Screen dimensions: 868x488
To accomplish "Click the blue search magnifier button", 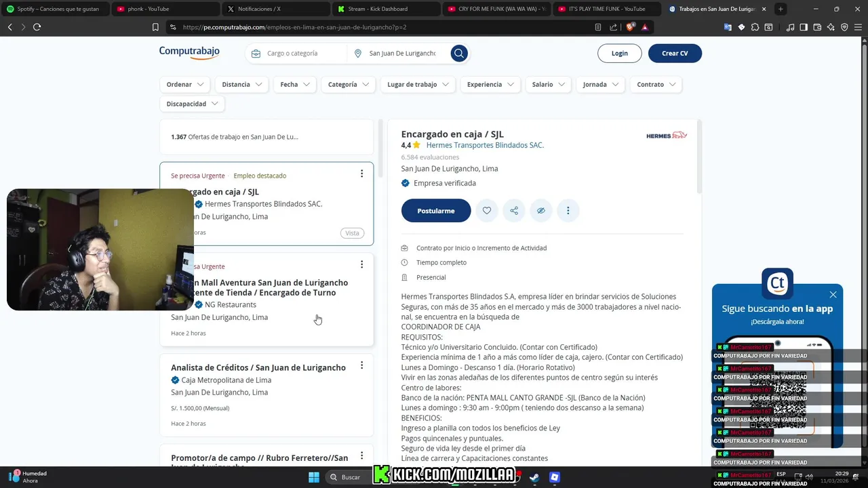I will pyautogui.click(x=459, y=53).
